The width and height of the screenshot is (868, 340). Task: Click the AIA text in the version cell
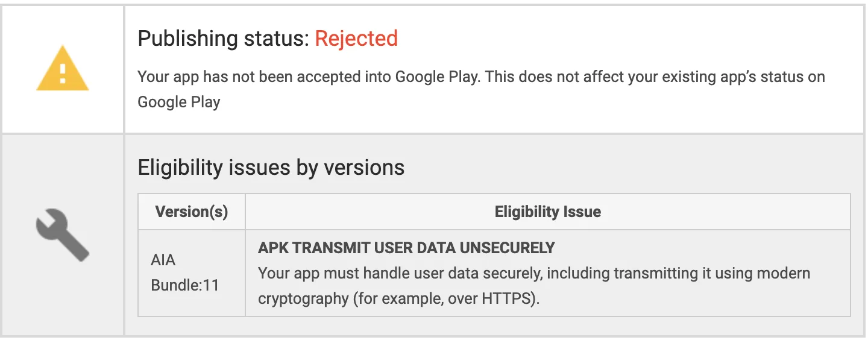pyautogui.click(x=163, y=260)
